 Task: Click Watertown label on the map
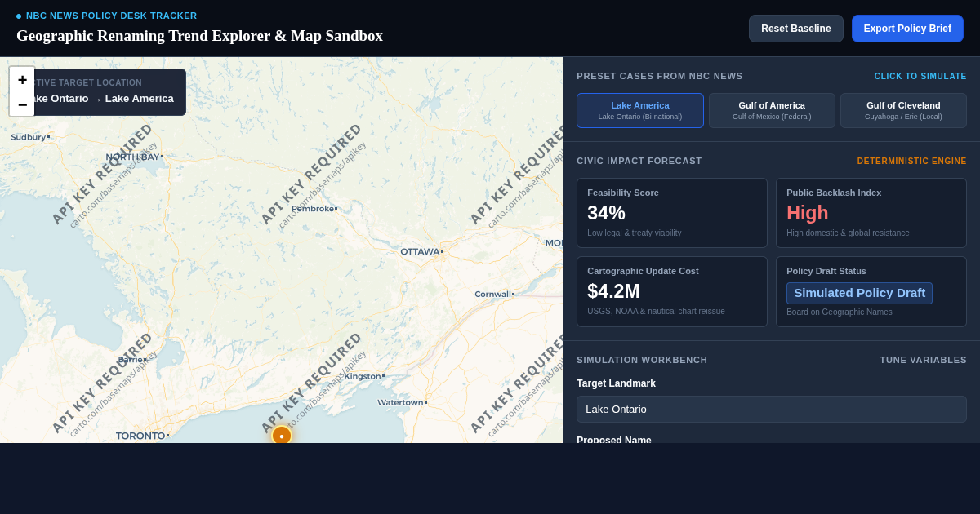[401, 402]
